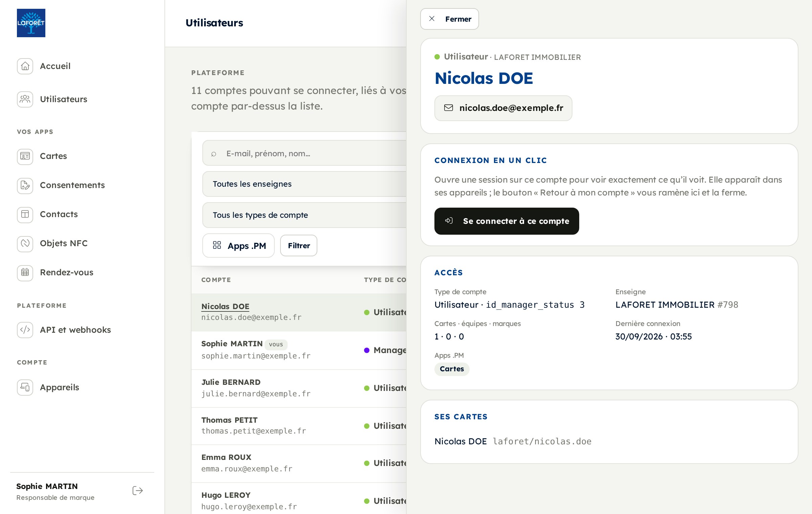Image resolution: width=812 pixels, height=514 pixels.
Task: Click the Filtrer button
Action: (x=299, y=246)
